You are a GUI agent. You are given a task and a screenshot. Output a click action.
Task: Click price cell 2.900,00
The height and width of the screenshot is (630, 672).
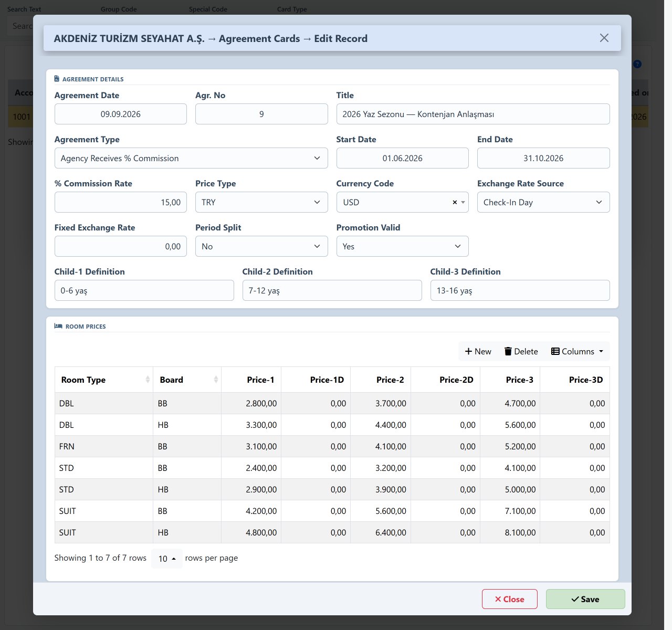[x=251, y=489]
